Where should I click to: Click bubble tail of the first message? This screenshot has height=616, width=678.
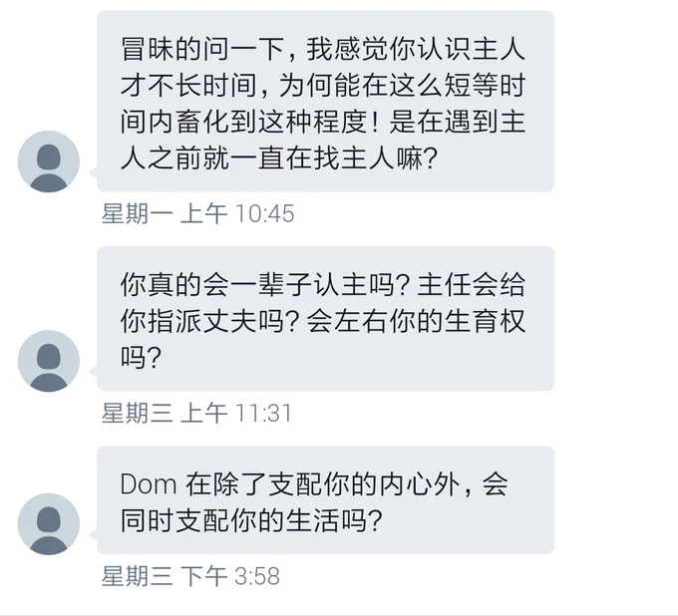tap(93, 172)
